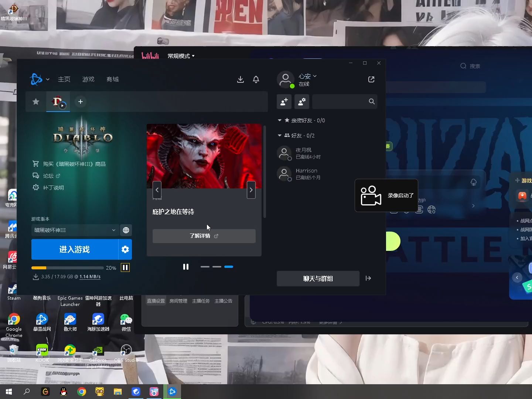Open KOOK desktop shortcut
Screen dimensions: 532x399
pos(42,353)
